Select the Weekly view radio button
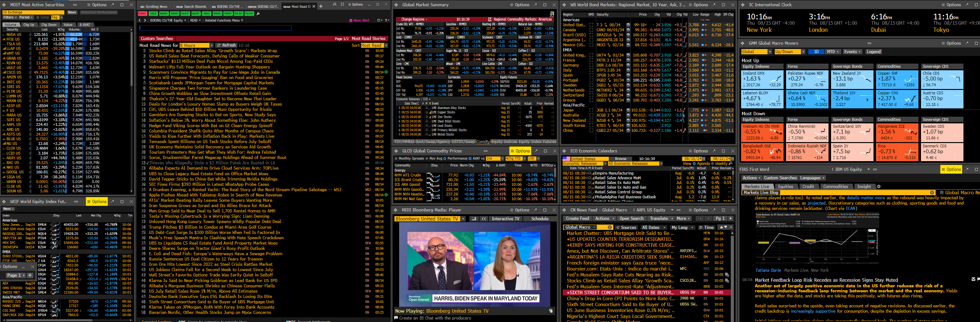Image resolution: width=980 pixels, height=322 pixels. [x=712, y=164]
